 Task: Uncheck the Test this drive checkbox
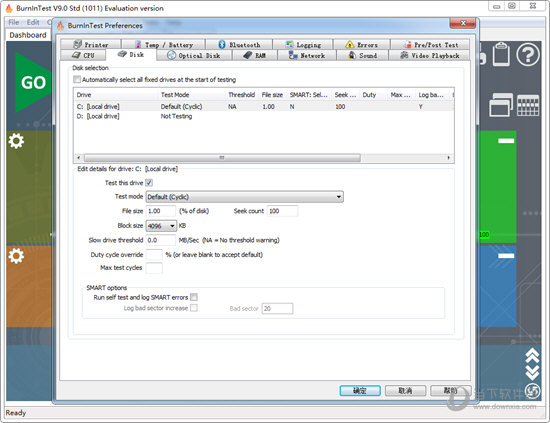[149, 183]
